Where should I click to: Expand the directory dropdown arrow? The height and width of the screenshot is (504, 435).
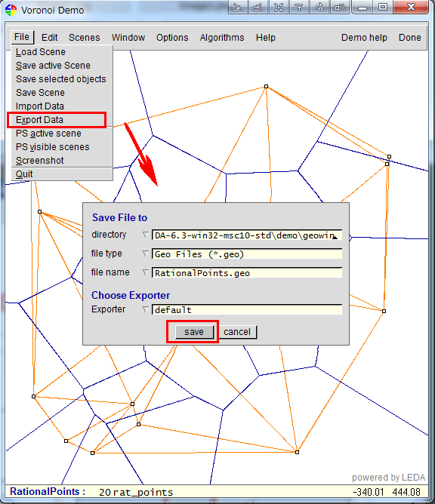(146, 235)
